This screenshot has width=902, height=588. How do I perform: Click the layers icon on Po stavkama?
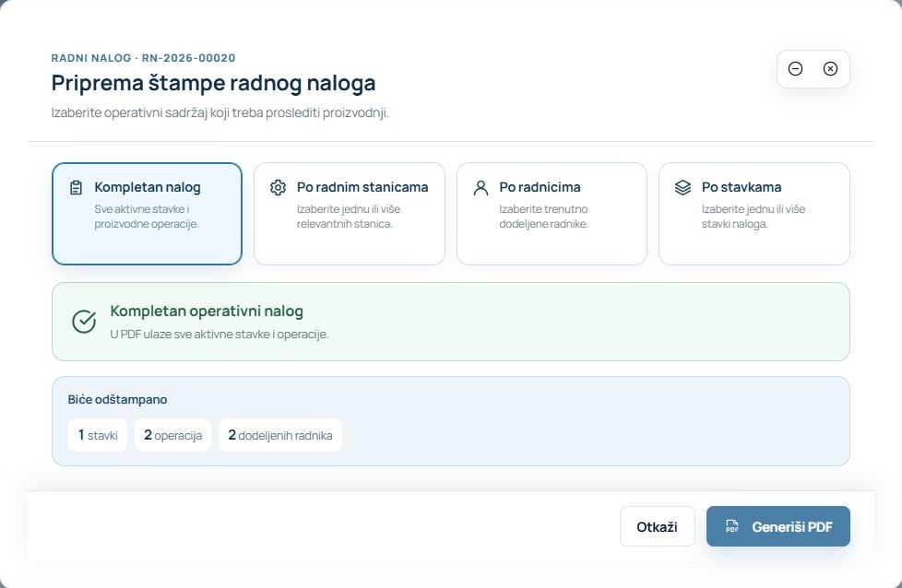[x=682, y=187]
